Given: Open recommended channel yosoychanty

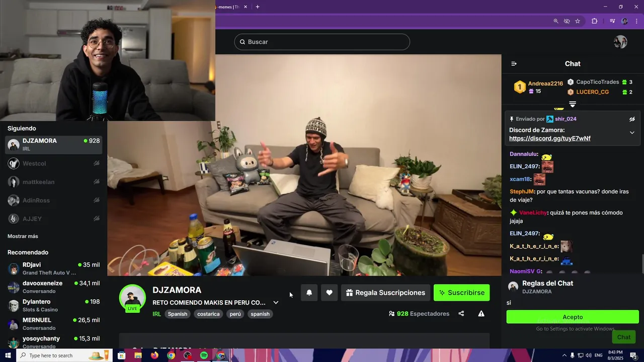Looking at the screenshot, I should pos(53,342).
